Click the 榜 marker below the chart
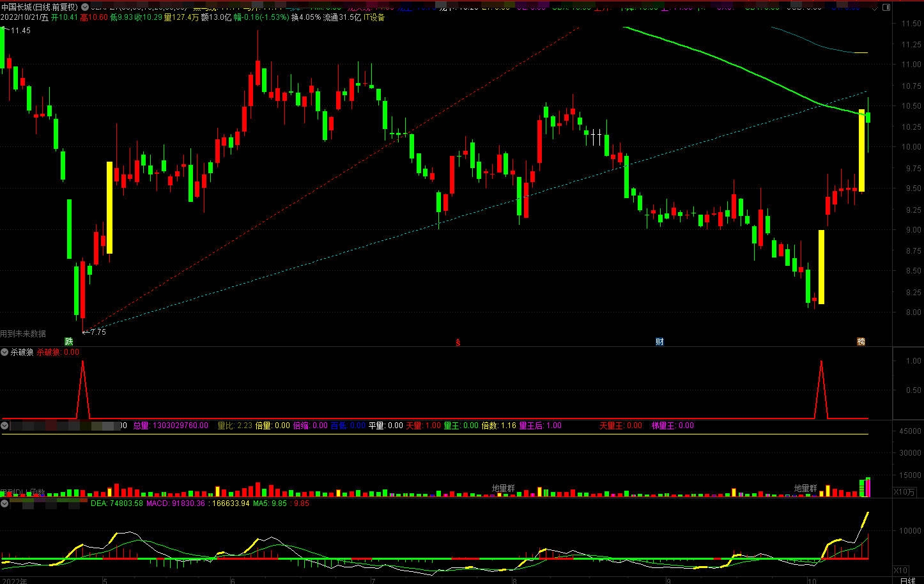 [x=861, y=342]
